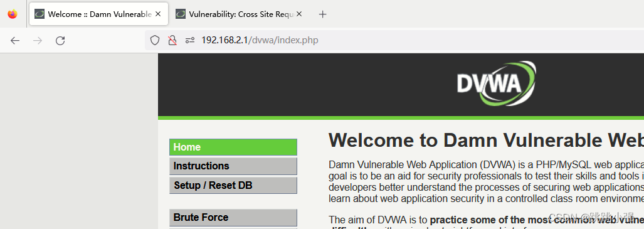Open the Brute Force menu item
Image resolution: width=644 pixels, height=229 pixels.
pyautogui.click(x=233, y=218)
